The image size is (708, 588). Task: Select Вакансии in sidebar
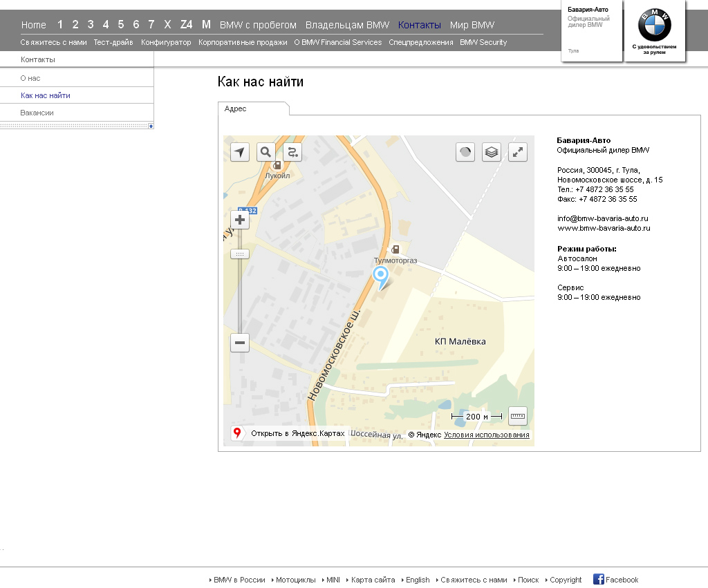coord(37,113)
